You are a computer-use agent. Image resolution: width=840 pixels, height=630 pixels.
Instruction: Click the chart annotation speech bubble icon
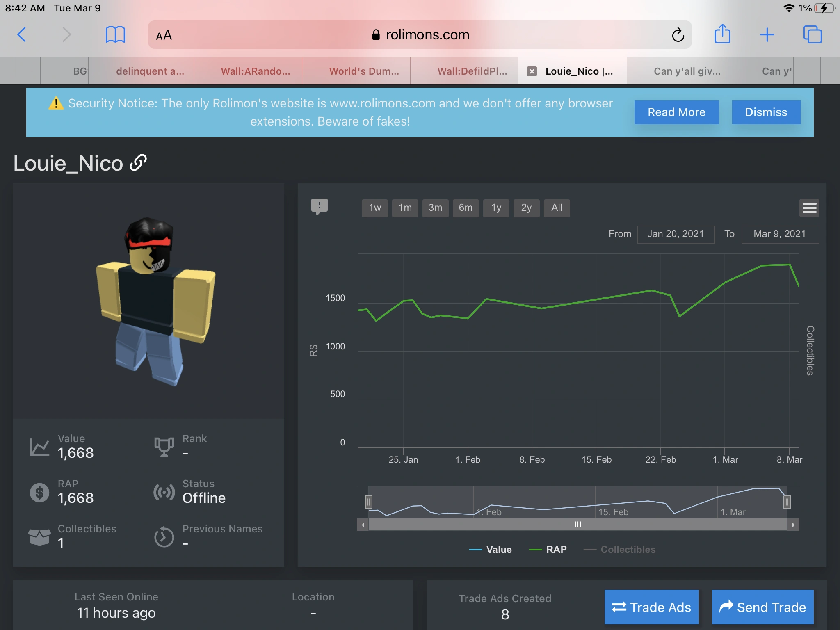tap(320, 206)
